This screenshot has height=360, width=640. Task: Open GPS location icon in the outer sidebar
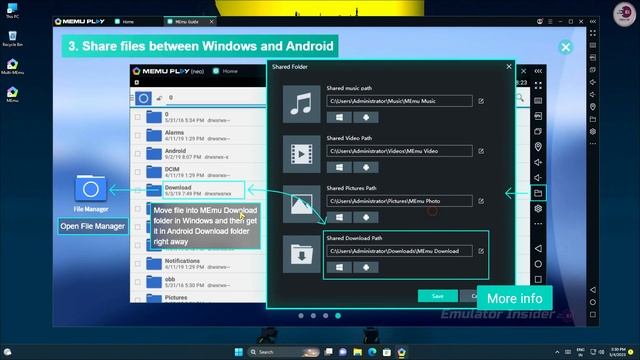click(x=593, y=107)
